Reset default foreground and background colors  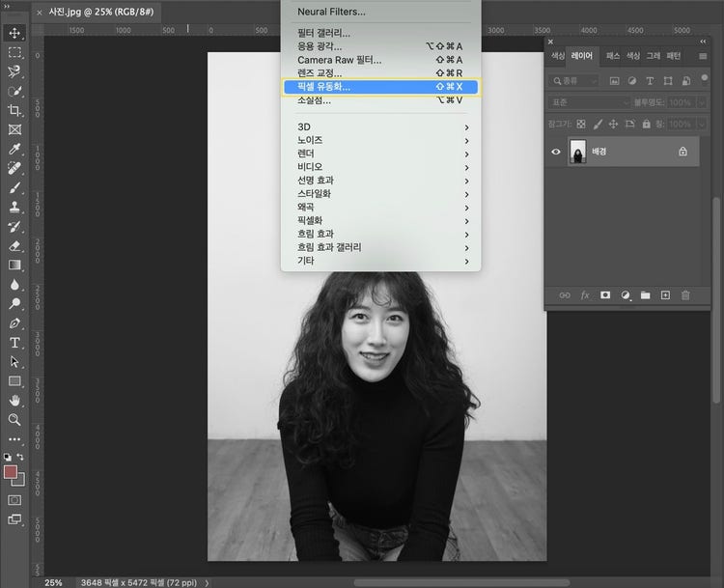(8, 458)
